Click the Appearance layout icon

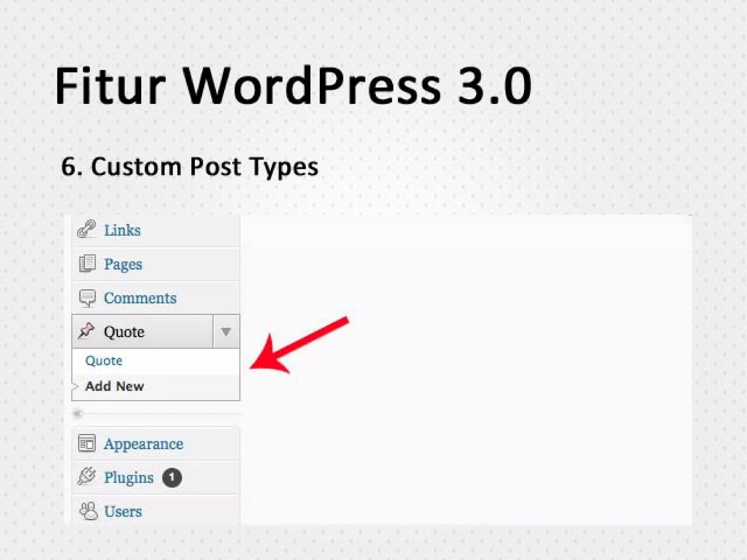(x=87, y=443)
